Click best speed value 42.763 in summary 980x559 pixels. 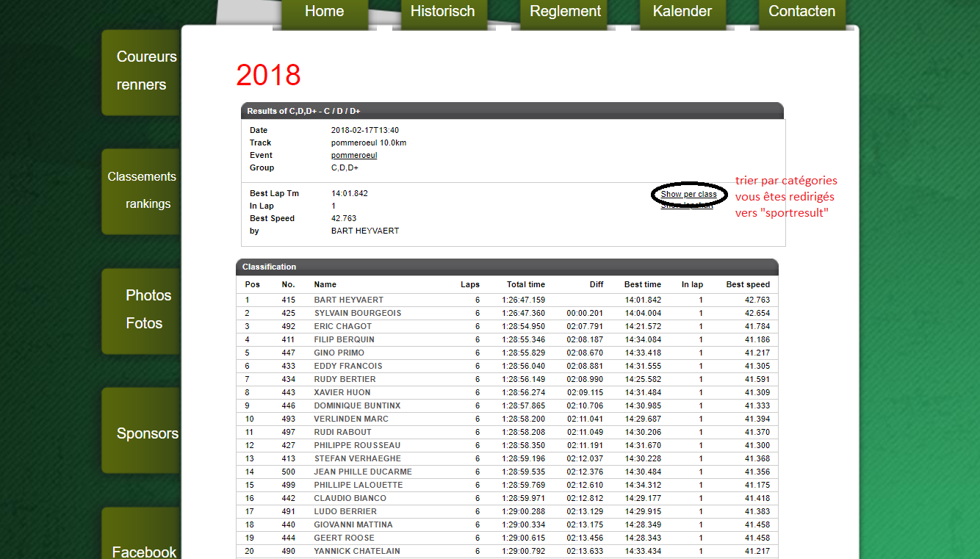click(x=344, y=219)
